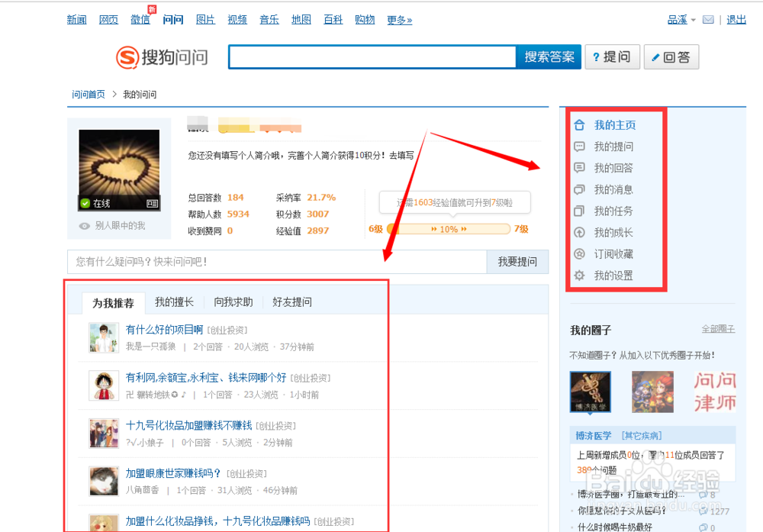Image resolution: width=763 pixels, height=532 pixels.
Task: Open 我的任务 in the sidebar
Action: [613, 211]
